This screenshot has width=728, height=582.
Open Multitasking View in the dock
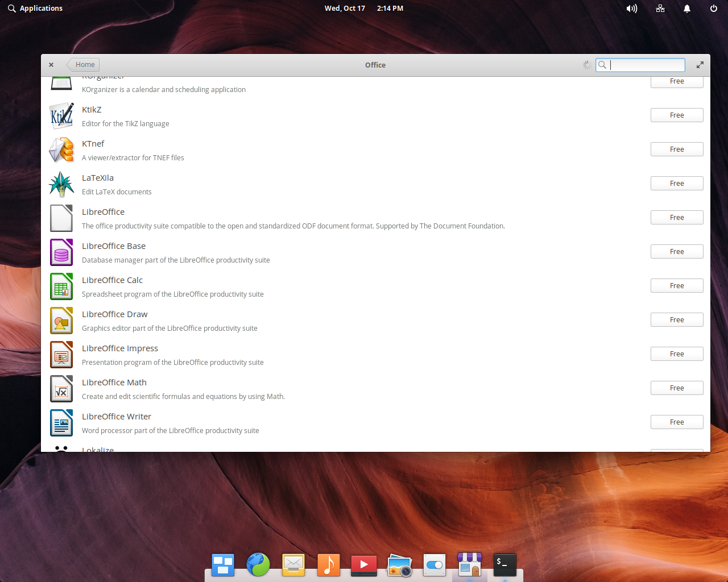click(223, 565)
